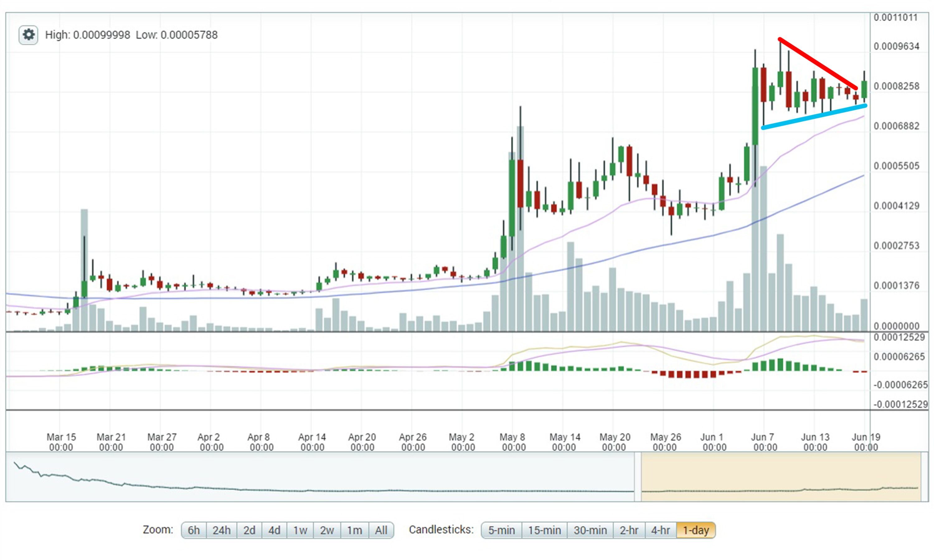This screenshot has height=560, width=934.
Task: Click the Mar 27 date label
Action: (x=162, y=442)
